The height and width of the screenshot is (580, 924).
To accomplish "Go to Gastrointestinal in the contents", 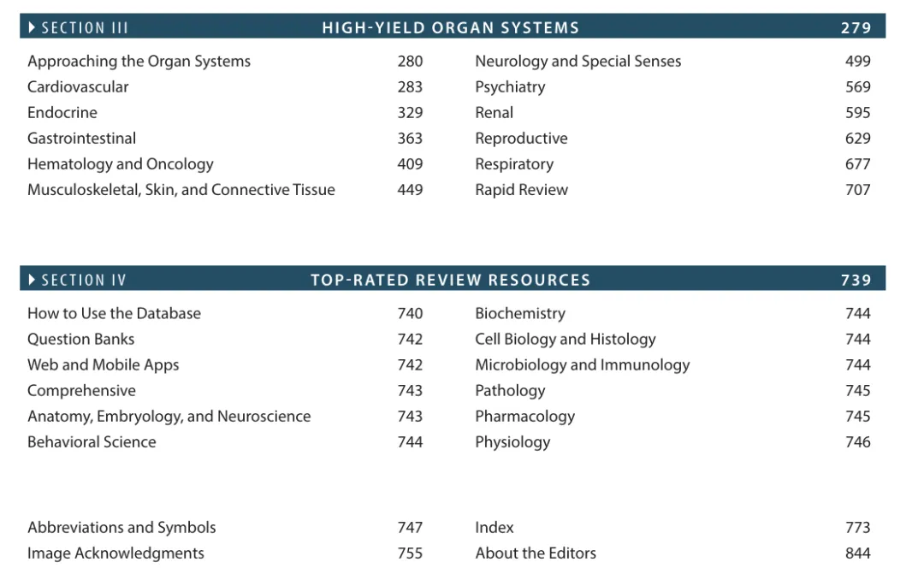I will click(x=82, y=139).
